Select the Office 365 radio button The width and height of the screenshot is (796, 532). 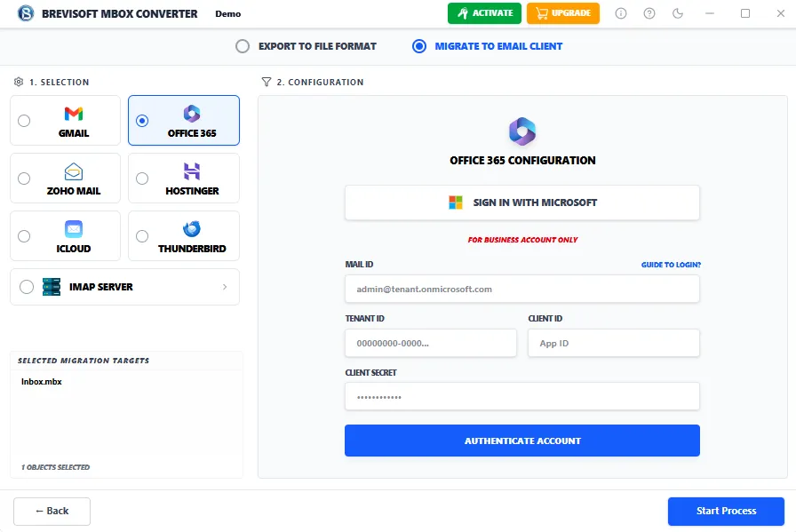pos(142,121)
